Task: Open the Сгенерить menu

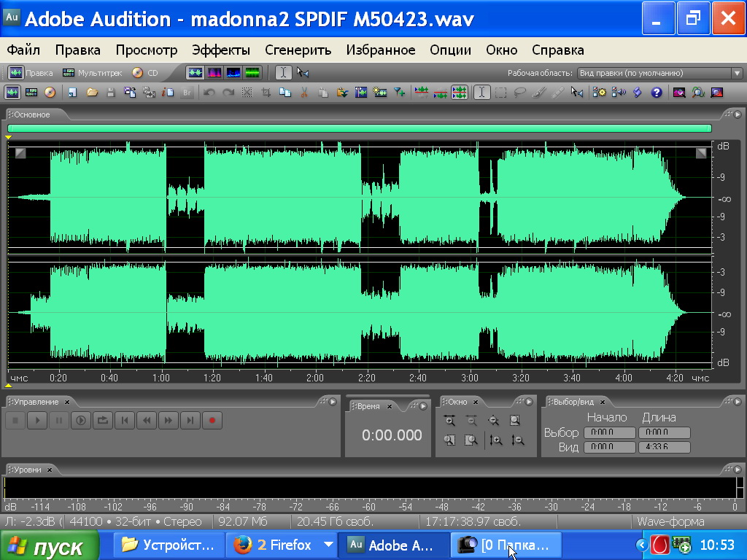Action: pos(298,50)
